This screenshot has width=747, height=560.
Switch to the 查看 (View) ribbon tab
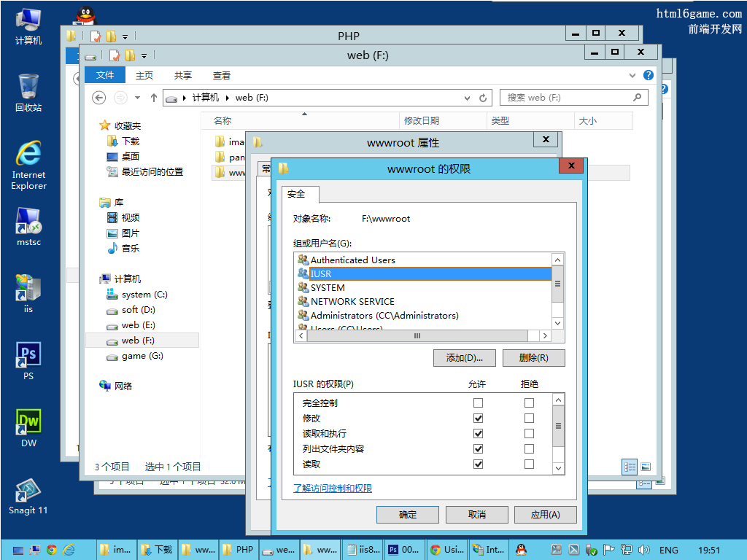(x=222, y=75)
